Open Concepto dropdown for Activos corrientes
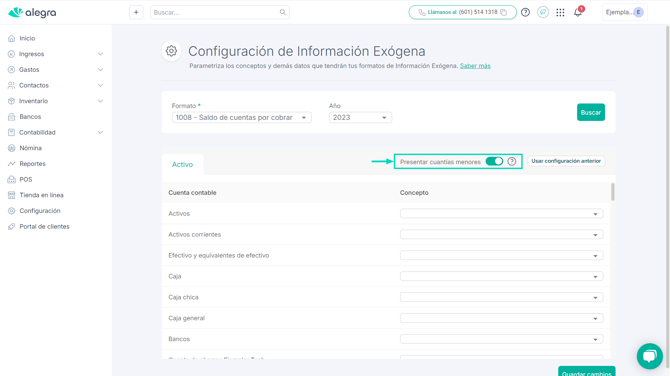670x376 pixels. pos(502,235)
